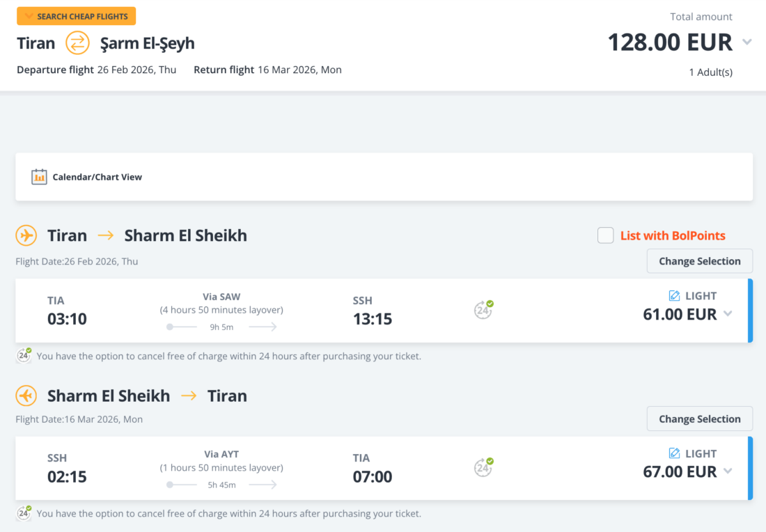
Task: Change Selection for the Sharm El Sheikh return flight
Action: pos(699,418)
